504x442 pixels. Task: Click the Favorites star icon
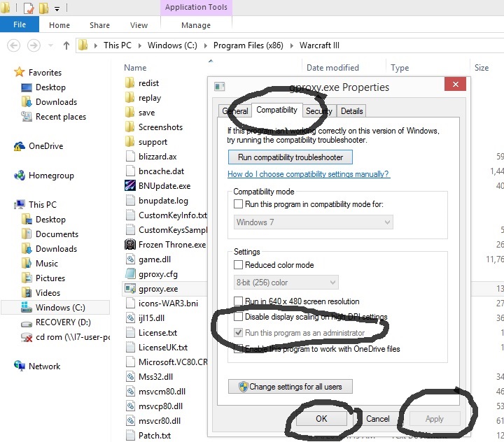point(20,72)
